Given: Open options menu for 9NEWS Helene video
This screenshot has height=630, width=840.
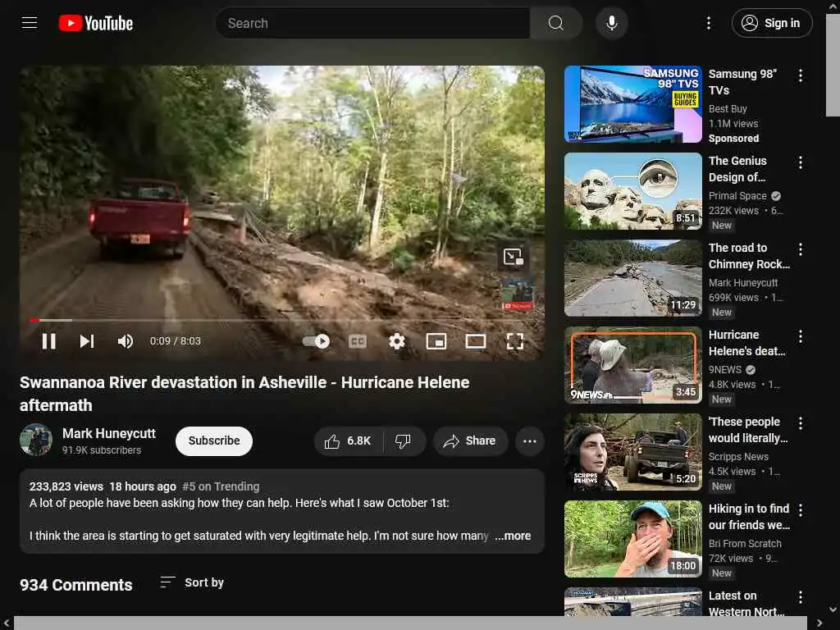Looking at the screenshot, I should click(x=801, y=336).
